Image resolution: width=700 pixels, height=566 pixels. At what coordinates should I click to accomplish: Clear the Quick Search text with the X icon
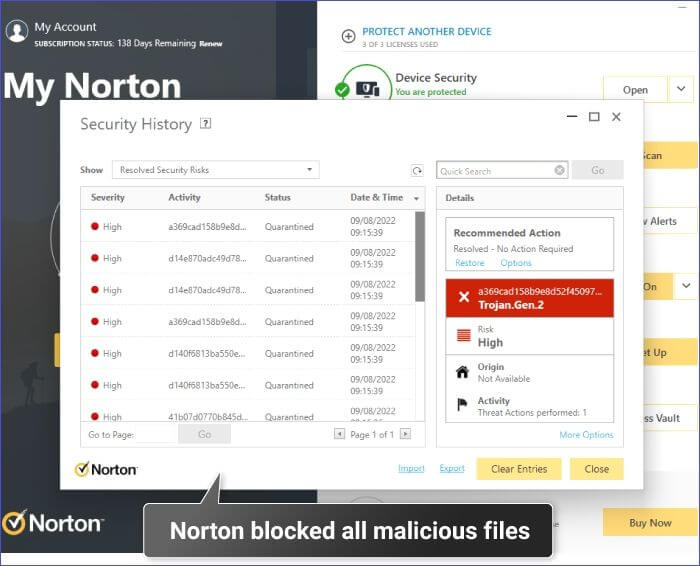click(559, 170)
